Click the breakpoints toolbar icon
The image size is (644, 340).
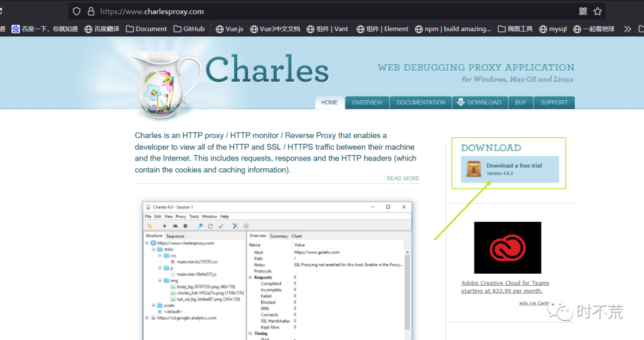tap(185, 226)
